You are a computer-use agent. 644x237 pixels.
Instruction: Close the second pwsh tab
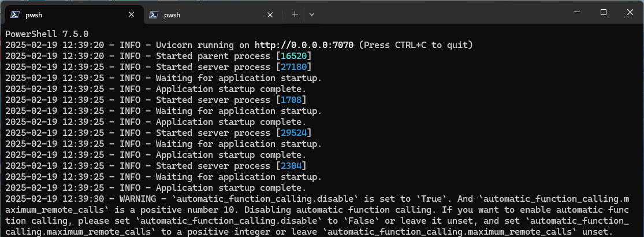pyautogui.click(x=270, y=14)
